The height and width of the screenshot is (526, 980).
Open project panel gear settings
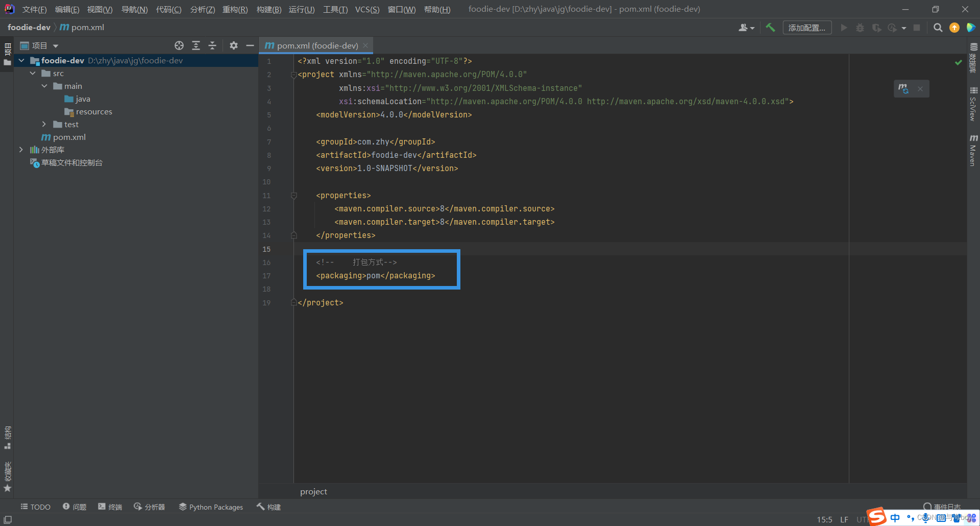234,45
